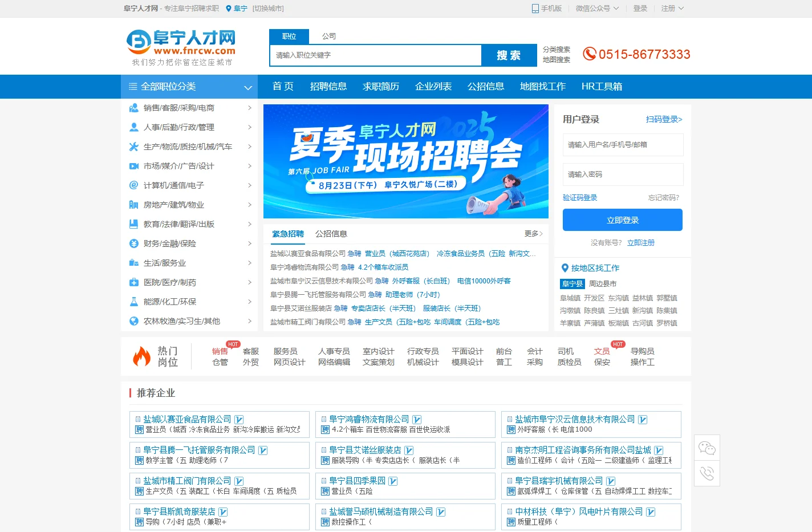Click the 财务/金融/保险 yen icon
The width and height of the screenshot is (812, 532).
[x=134, y=243]
